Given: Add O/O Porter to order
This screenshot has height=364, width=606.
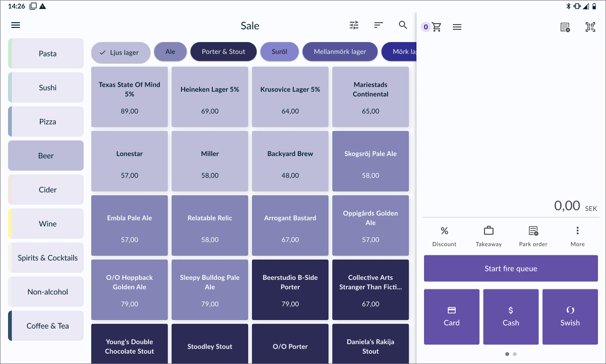Looking at the screenshot, I should 290,344.
